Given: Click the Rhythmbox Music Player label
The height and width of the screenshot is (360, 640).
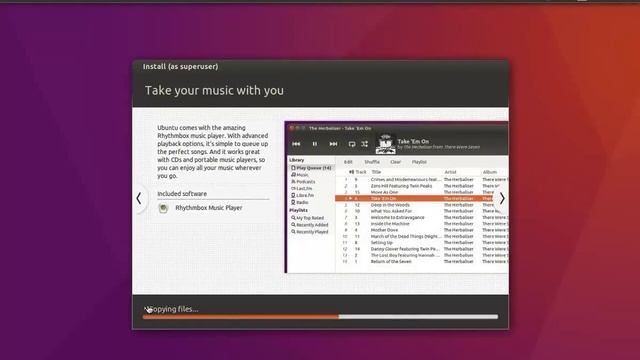Looking at the screenshot, I should click(x=209, y=208).
